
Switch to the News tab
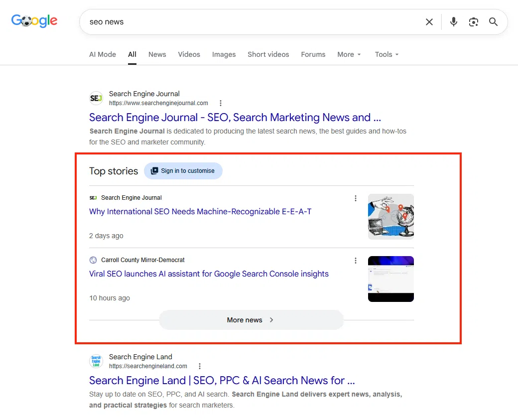(157, 54)
